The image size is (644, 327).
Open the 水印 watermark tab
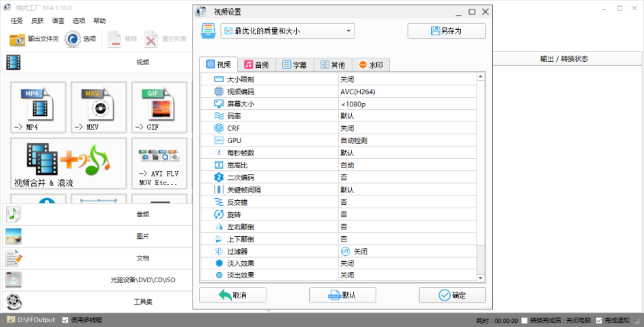tap(371, 65)
